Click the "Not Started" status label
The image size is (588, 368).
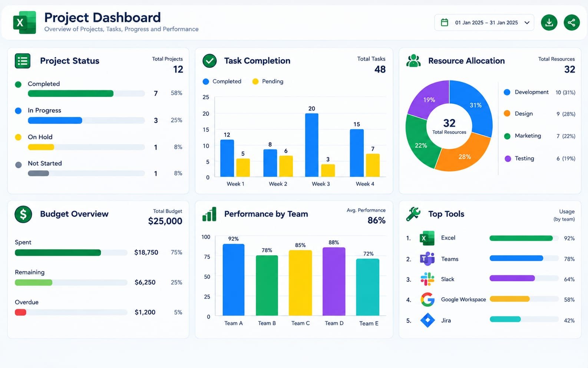[x=45, y=164]
